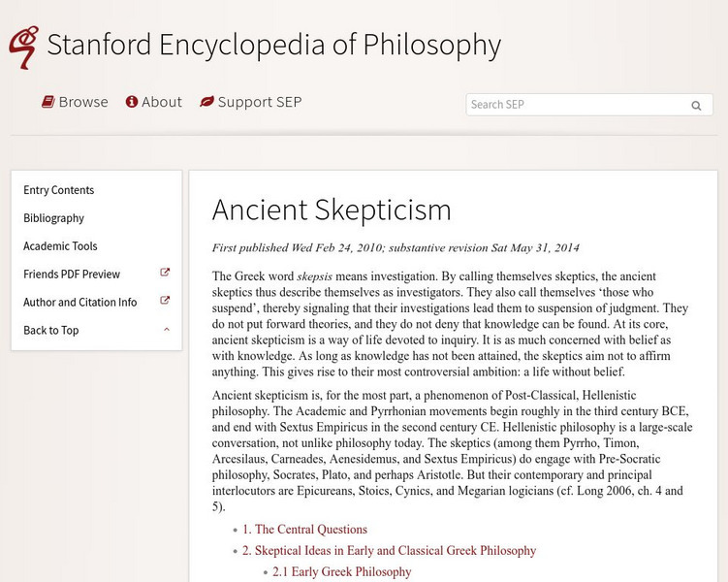Click the first published date line
This screenshot has width=728, height=582.
tap(396, 247)
